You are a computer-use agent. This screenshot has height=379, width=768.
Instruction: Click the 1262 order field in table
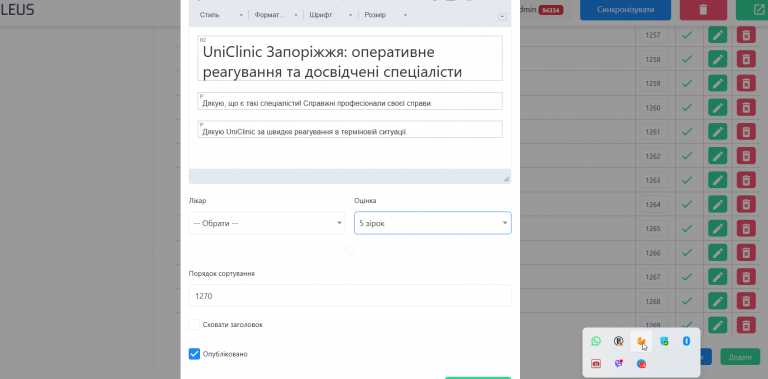pyautogui.click(x=654, y=156)
